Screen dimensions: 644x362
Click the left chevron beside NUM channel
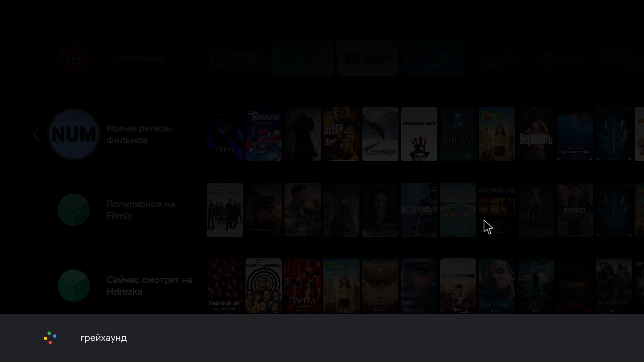coord(36,134)
